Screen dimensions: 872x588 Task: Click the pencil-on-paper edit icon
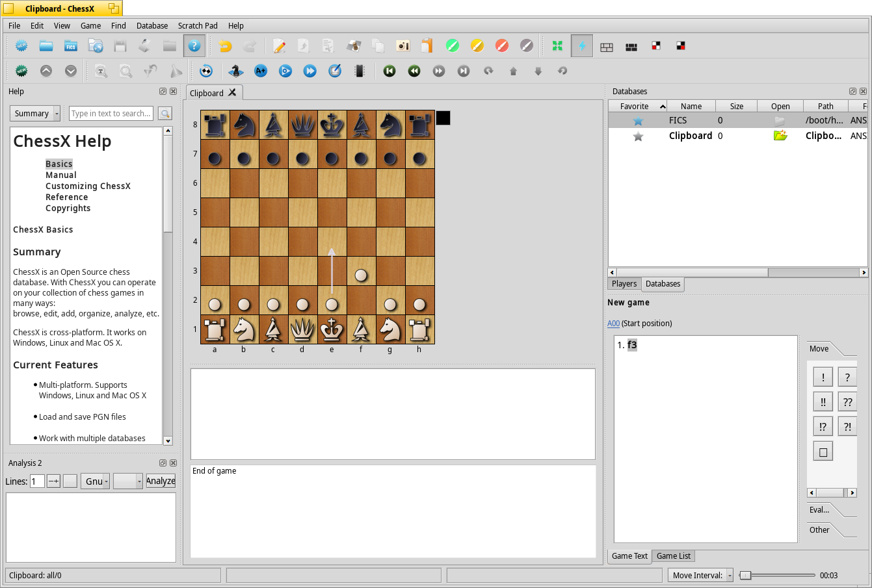coord(280,46)
